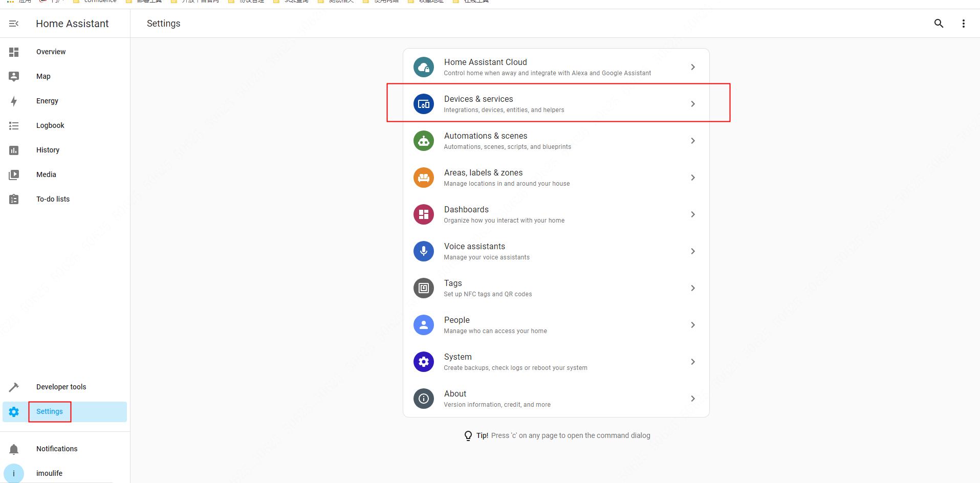The image size is (980, 483).
Task: Click the Tags NFC icon
Action: click(424, 288)
